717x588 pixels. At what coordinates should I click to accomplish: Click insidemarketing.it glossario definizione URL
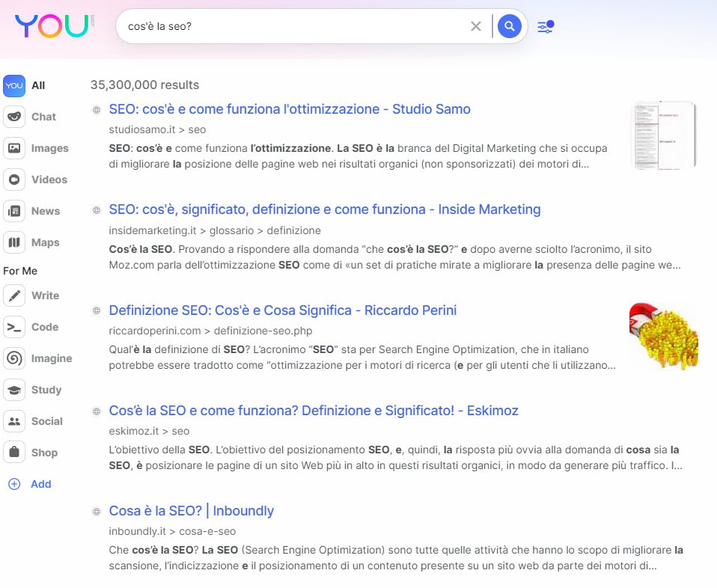pyautogui.click(x=215, y=230)
